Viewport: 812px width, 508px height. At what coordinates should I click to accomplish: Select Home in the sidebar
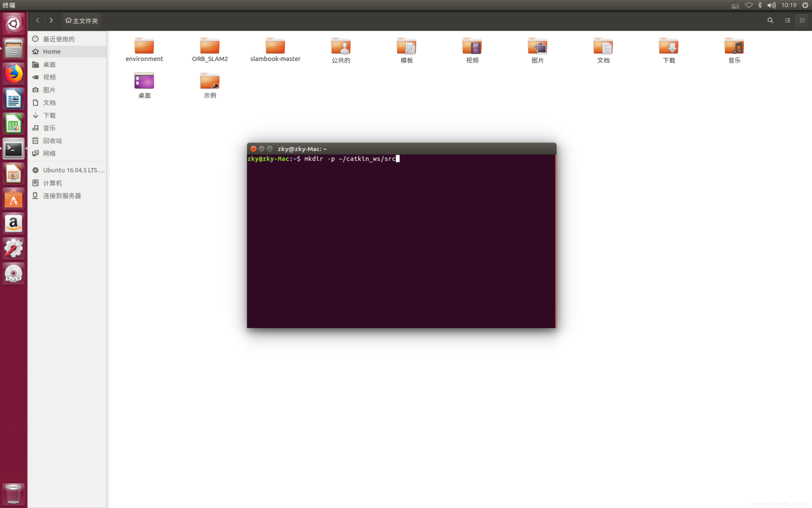tap(67, 51)
